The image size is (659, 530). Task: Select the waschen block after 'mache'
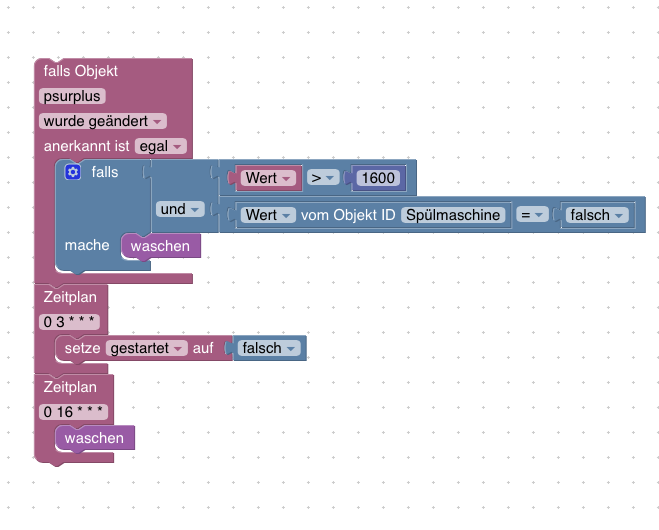pos(161,246)
